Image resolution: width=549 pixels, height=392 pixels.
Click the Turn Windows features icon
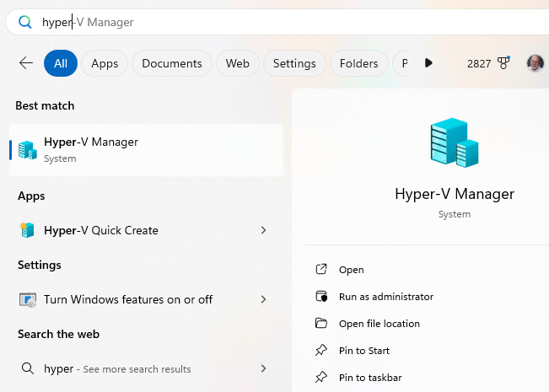coord(28,300)
